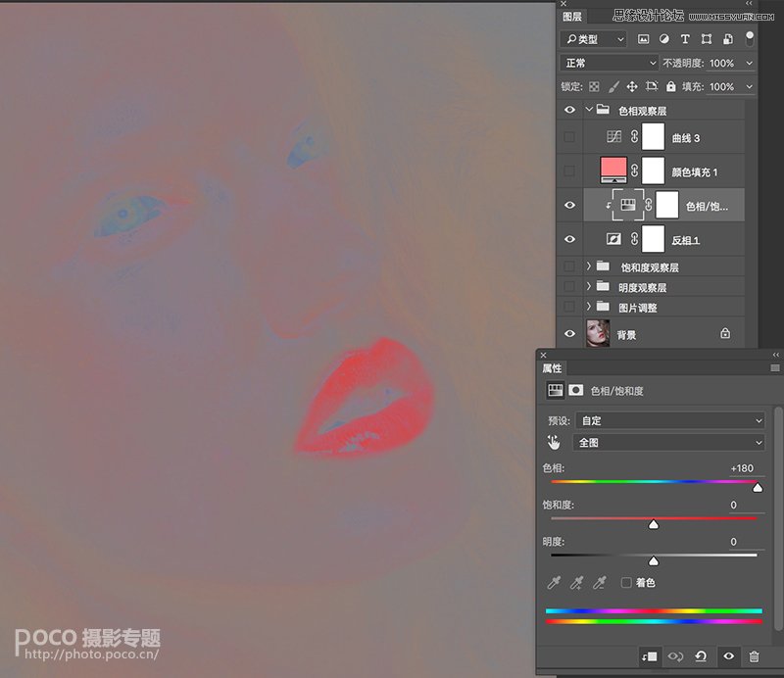784x678 pixels.
Task: Expand the 图片调整 group
Action: click(x=589, y=307)
